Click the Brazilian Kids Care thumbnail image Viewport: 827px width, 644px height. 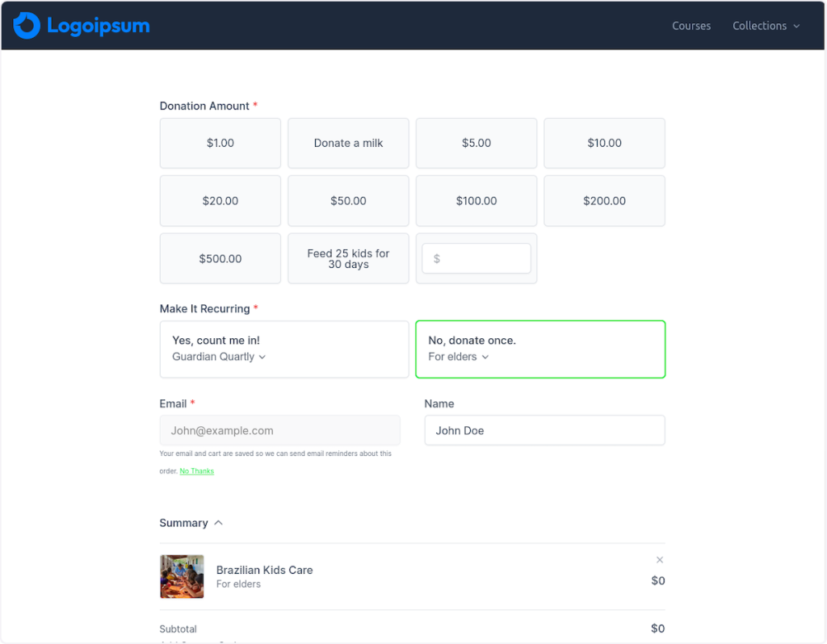click(182, 576)
